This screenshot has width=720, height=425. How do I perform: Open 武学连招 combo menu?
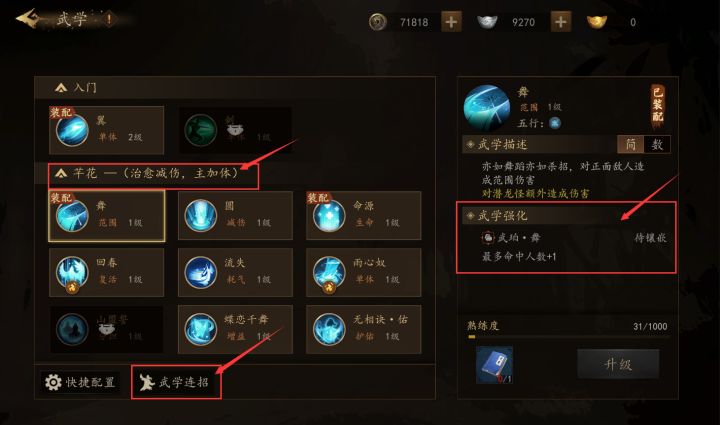(176, 382)
